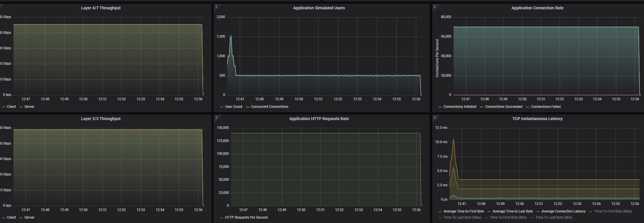Click info icon on Application Connection Rate panel
The height and width of the screenshot is (223, 644).
[x=435, y=7]
